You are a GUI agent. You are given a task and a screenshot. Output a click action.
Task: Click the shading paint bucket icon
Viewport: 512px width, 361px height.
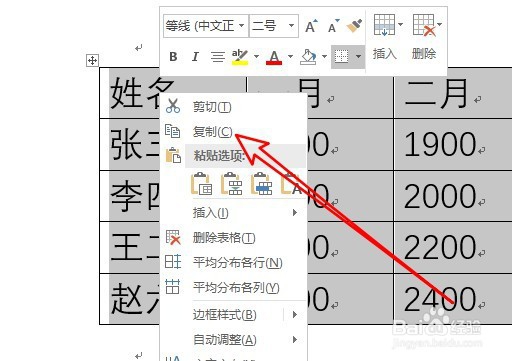pos(308,57)
